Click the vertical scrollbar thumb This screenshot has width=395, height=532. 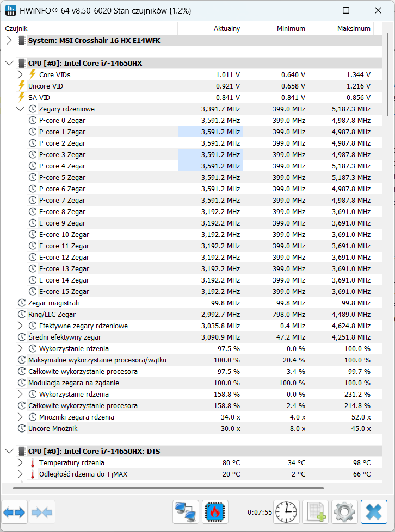click(x=387, y=74)
